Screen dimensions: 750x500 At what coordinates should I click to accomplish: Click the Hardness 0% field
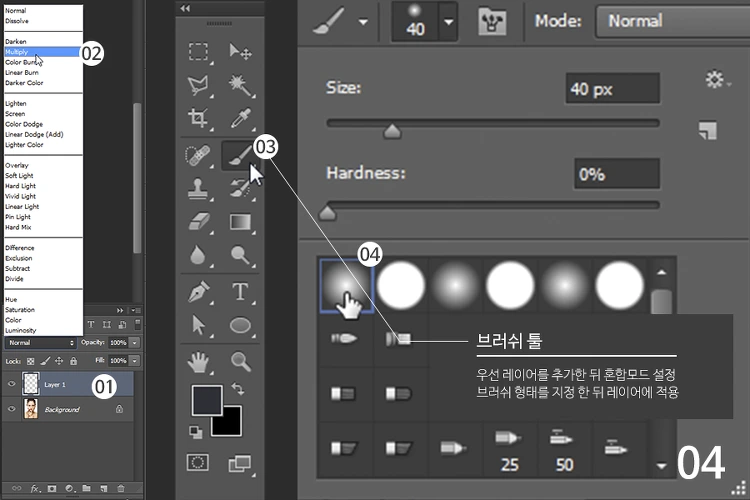click(617, 174)
